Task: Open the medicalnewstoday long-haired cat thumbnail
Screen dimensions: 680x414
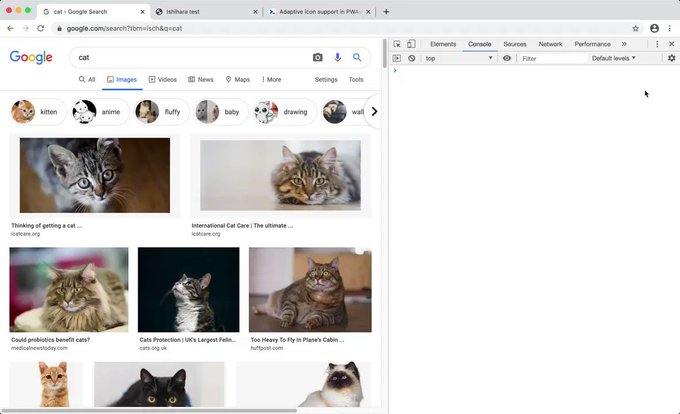Action: pyautogui.click(x=69, y=290)
